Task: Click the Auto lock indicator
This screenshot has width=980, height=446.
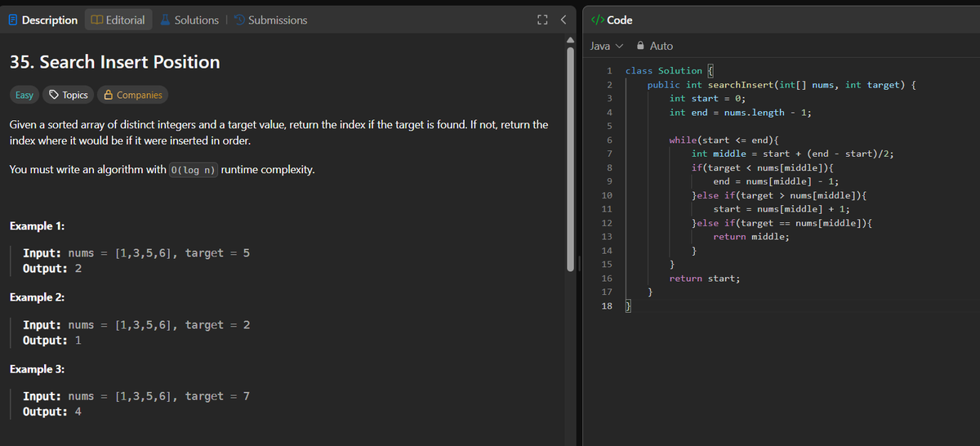Action: (x=655, y=46)
